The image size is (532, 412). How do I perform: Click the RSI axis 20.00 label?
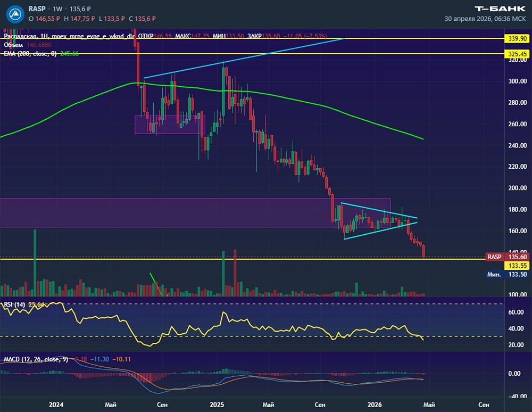point(516,345)
